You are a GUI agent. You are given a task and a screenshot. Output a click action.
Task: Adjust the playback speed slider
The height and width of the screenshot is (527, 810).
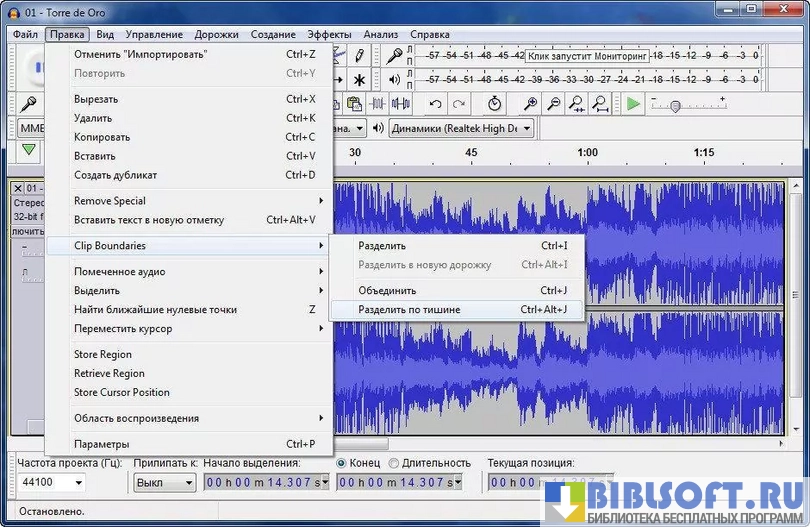[x=675, y=105]
